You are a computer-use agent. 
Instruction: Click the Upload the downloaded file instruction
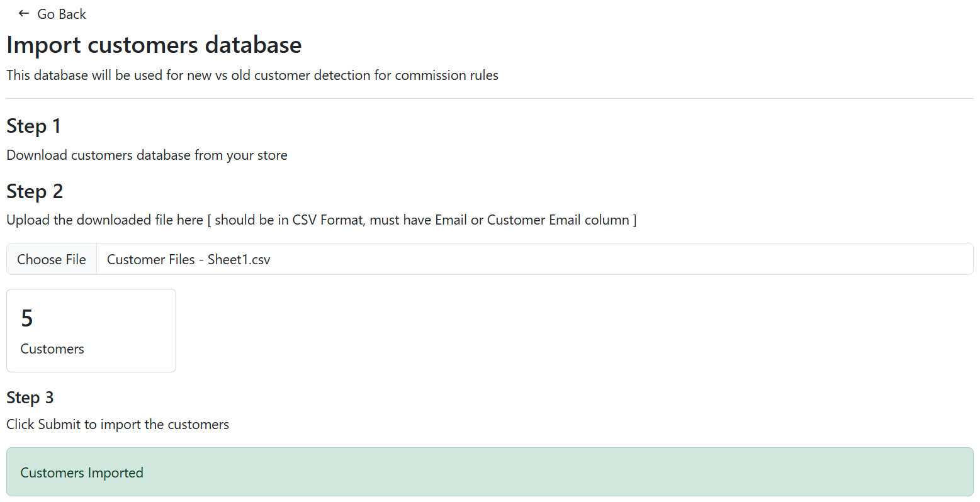[x=104, y=220]
